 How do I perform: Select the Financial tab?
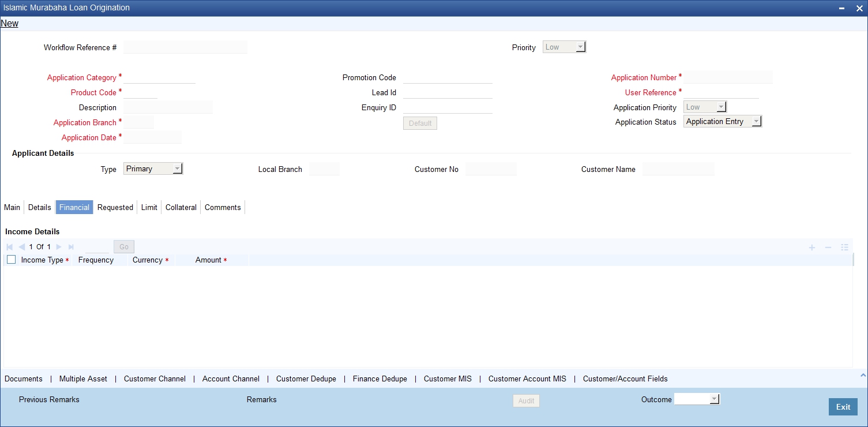pyautogui.click(x=74, y=207)
